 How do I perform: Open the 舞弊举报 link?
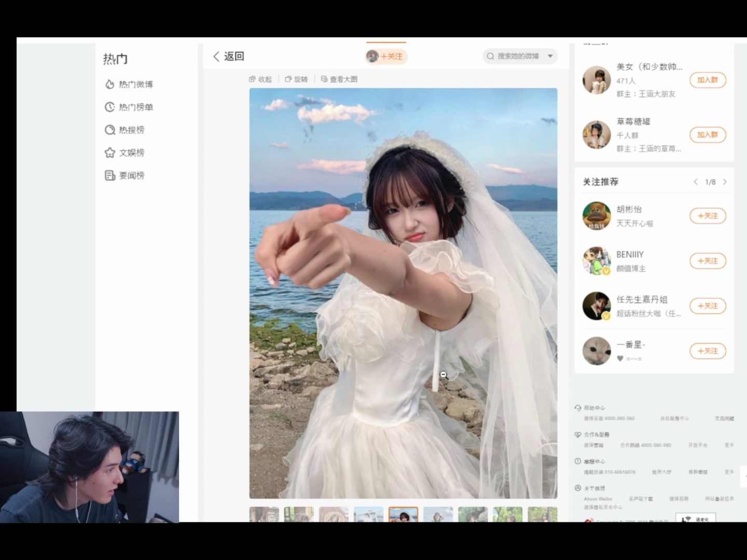698,472
